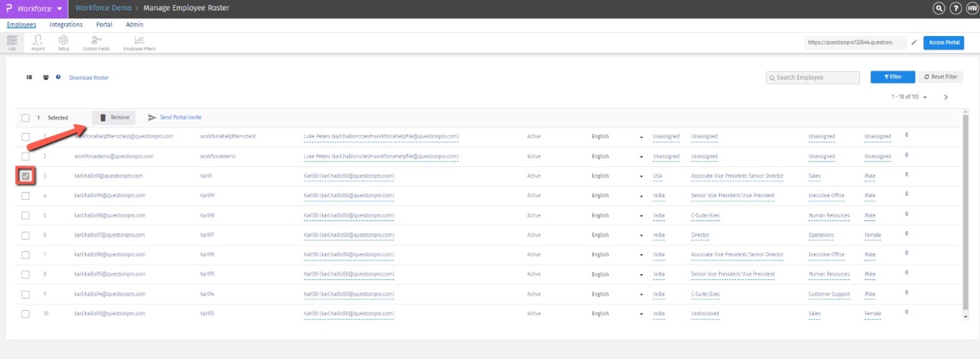980x359 pixels.
Task: Click the magnifier search icon in top bar
Action: click(939, 8)
